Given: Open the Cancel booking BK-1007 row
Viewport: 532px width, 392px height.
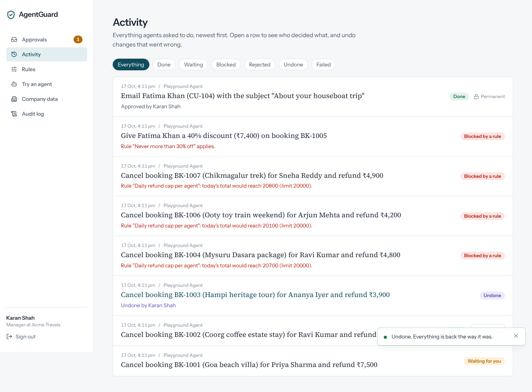Looking at the screenshot, I should pyautogui.click(x=313, y=176).
